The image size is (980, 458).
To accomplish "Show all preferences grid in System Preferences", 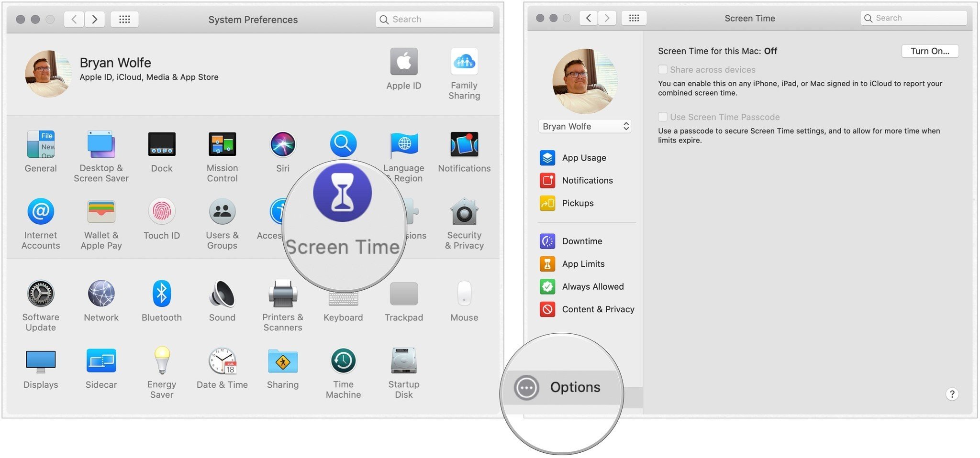I will coord(124,19).
